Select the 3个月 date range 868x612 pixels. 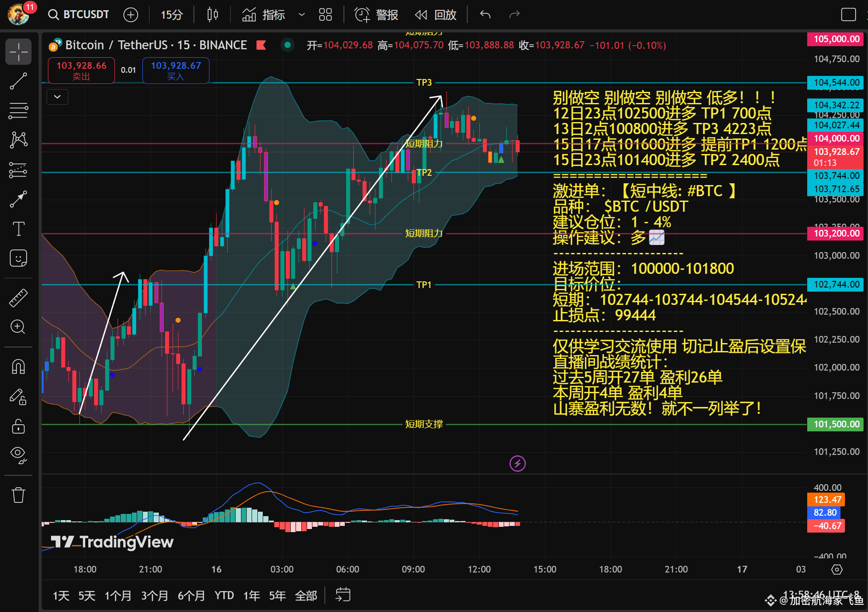click(155, 596)
